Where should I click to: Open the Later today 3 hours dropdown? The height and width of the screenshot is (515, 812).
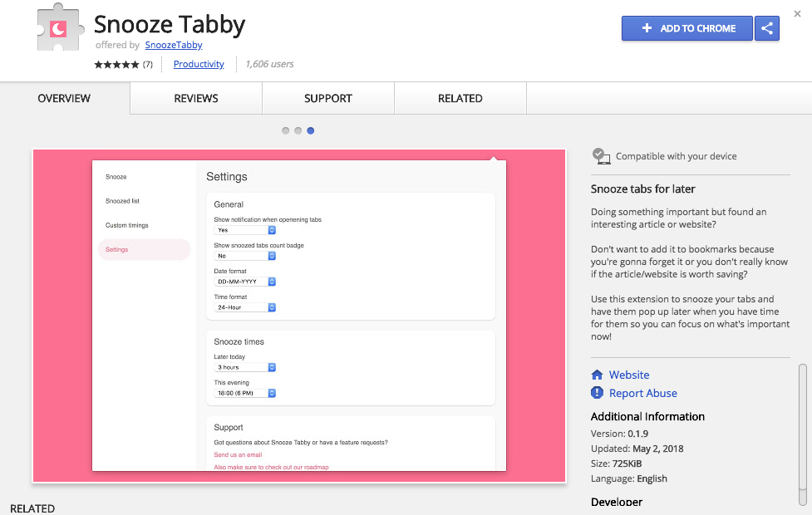[245, 367]
